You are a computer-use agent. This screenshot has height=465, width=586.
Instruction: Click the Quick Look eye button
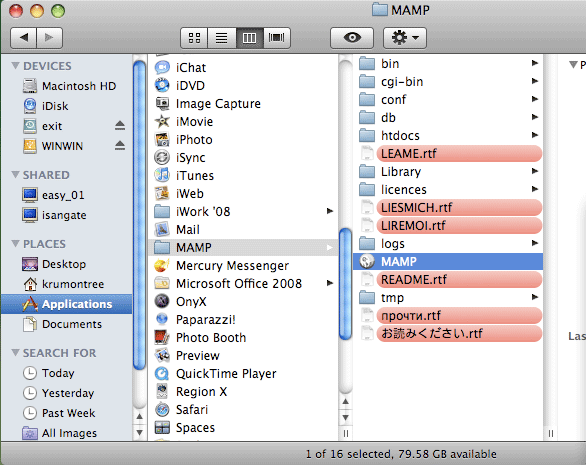pyautogui.click(x=352, y=38)
